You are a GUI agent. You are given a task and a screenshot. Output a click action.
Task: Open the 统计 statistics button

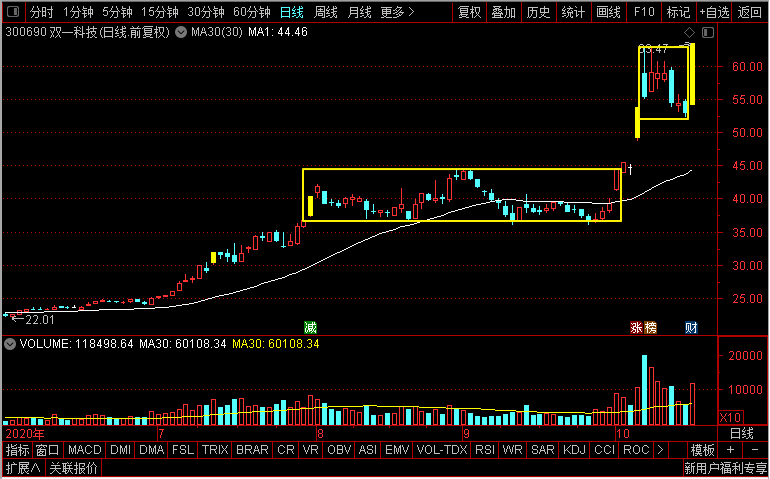[x=573, y=12]
